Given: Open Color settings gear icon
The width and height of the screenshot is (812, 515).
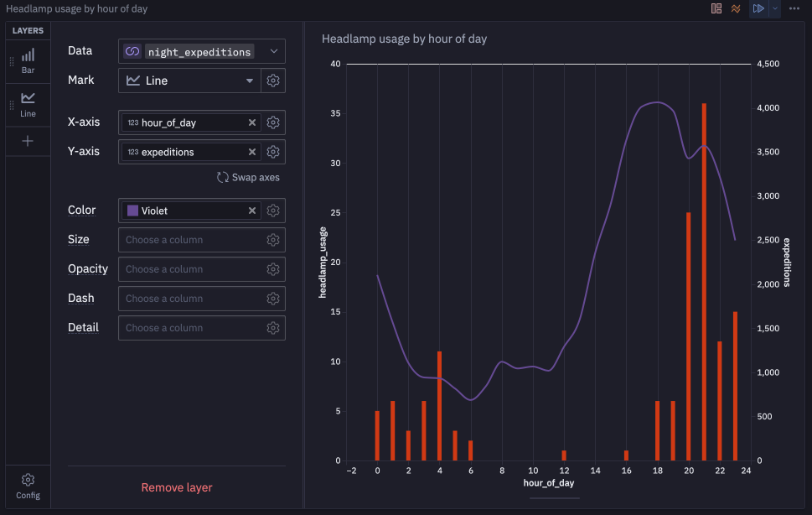Looking at the screenshot, I should [x=273, y=211].
